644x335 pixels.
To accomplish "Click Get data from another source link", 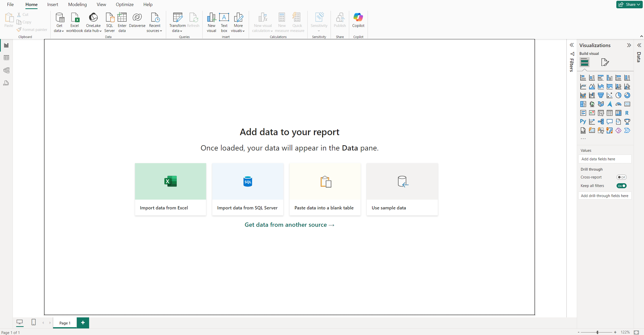I will pyautogui.click(x=289, y=225).
